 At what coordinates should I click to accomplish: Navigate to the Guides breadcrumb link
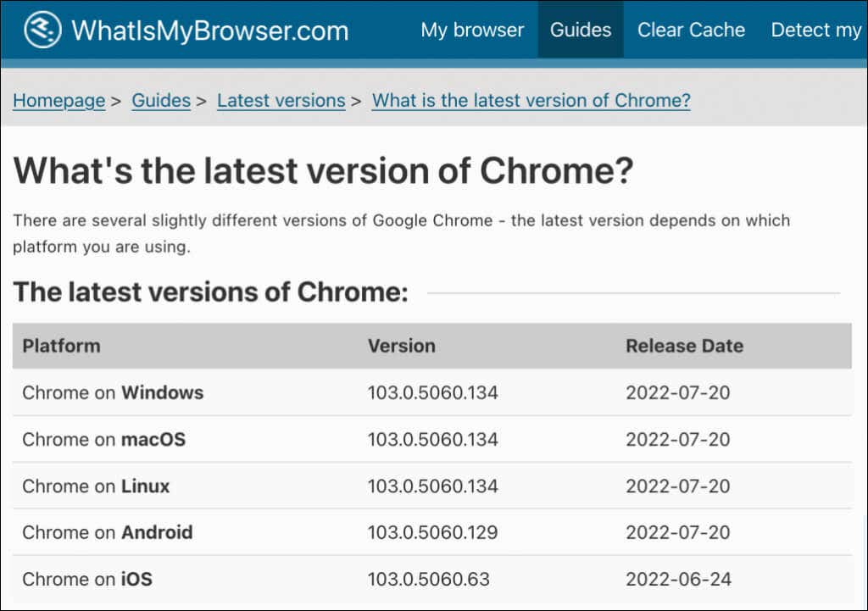point(161,101)
